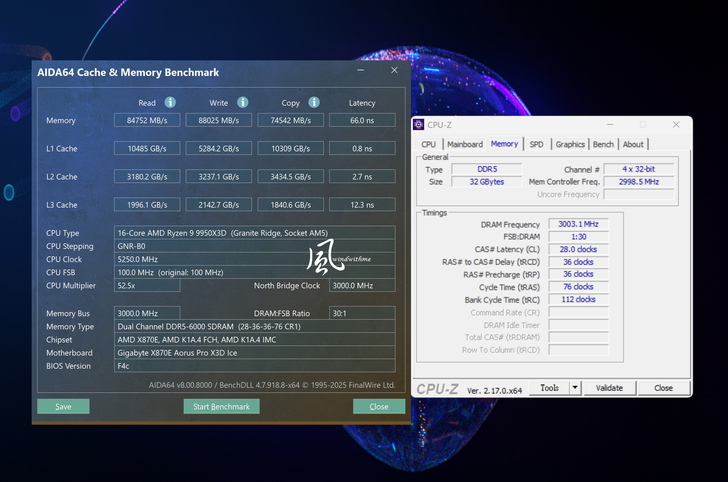Select the SPD tab

pos(536,144)
